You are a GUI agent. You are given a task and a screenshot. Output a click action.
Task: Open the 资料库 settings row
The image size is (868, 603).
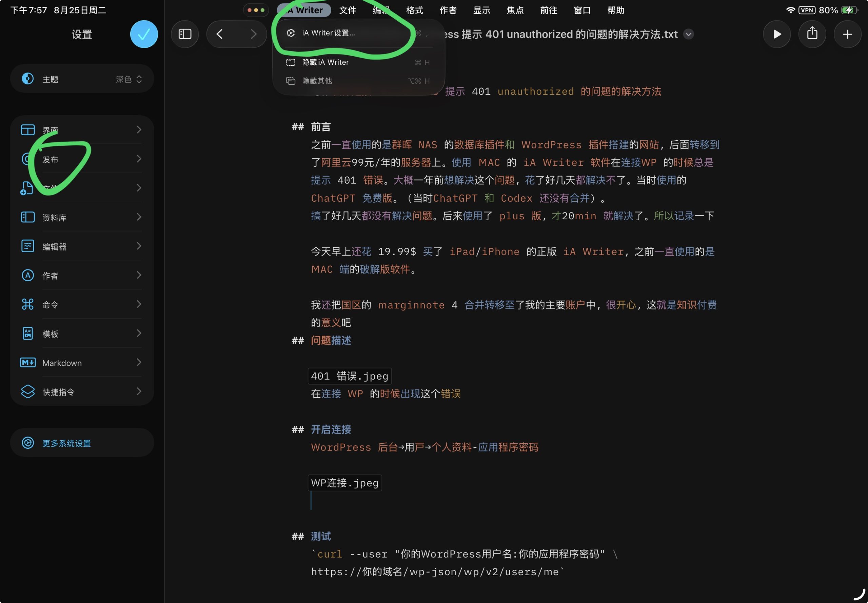[82, 217]
